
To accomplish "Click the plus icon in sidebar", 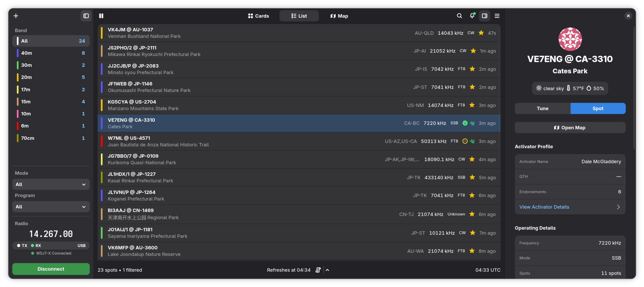I will tap(16, 16).
